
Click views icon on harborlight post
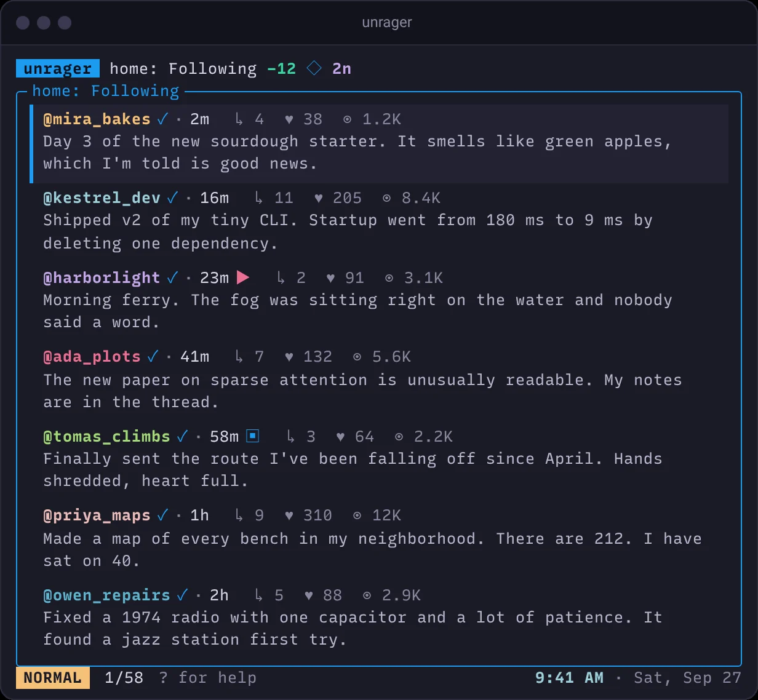[389, 278]
